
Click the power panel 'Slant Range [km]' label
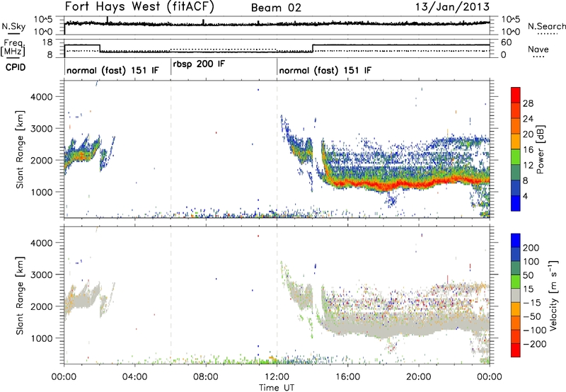[20, 149]
